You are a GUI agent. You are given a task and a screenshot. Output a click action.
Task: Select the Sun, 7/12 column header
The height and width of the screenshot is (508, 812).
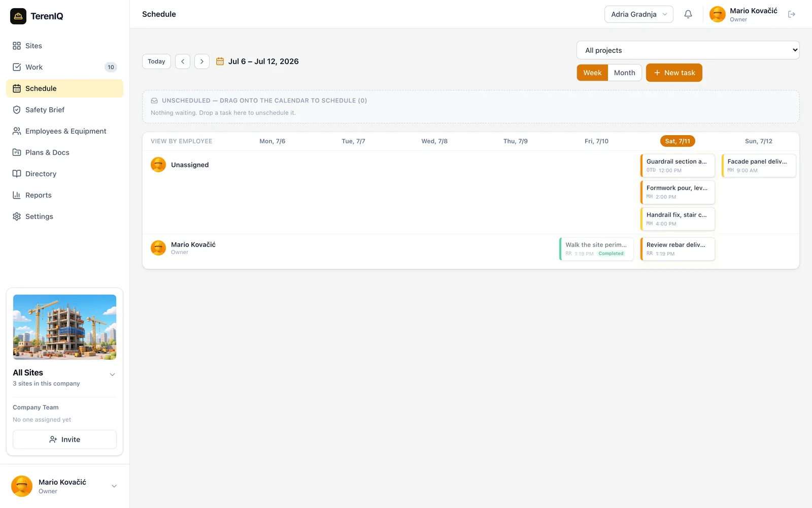click(759, 141)
